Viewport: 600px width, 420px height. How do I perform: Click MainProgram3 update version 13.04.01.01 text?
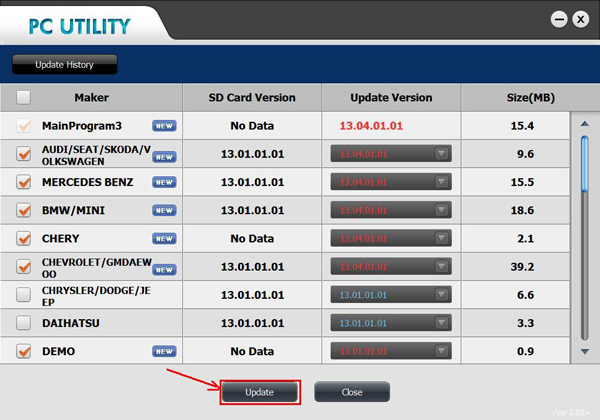(371, 126)
